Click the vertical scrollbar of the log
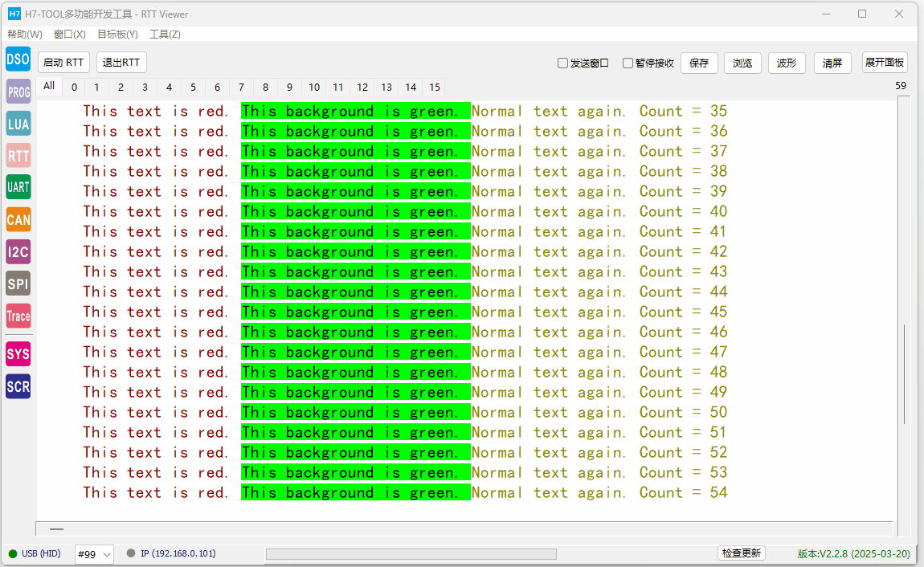Screen dimensions: 924x567 coord(904,316)
